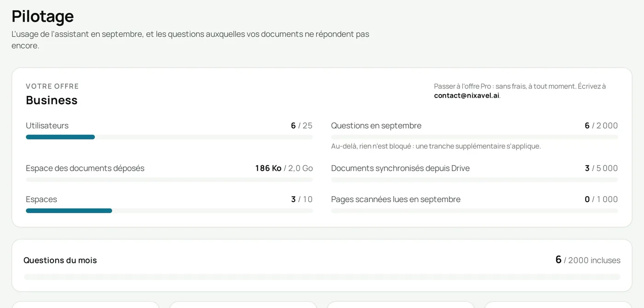Click the Pages scannées lues progress bar
Viewport: 644px width, 308px height.
(x=475, y=210)
